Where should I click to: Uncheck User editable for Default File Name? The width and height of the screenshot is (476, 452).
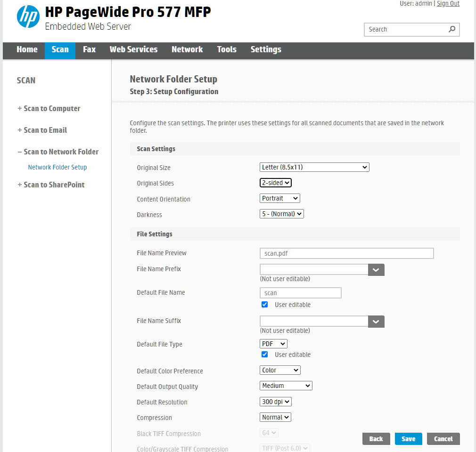(x=264, y=304)
